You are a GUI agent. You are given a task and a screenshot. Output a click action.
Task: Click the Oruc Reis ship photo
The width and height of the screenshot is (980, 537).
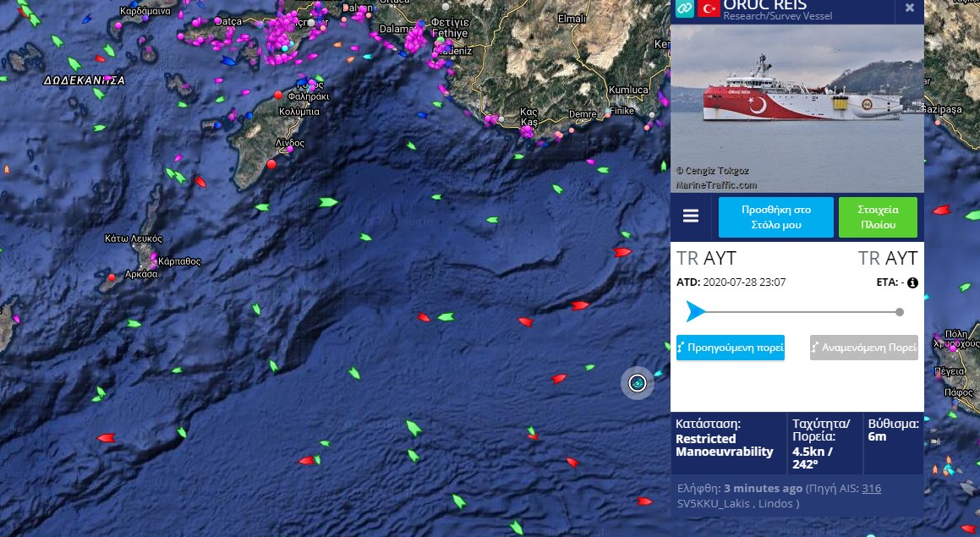coord(797,108)
